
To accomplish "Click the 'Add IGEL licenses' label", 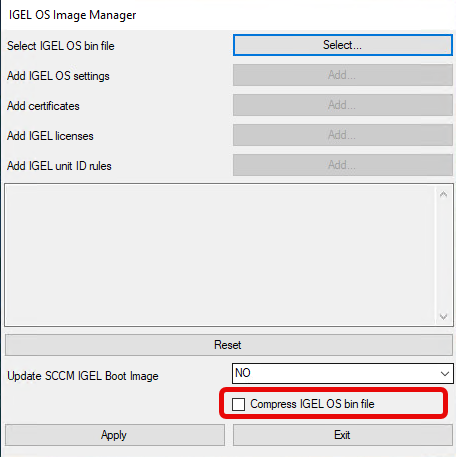I will pyautogui.click(x=50, y=136).
